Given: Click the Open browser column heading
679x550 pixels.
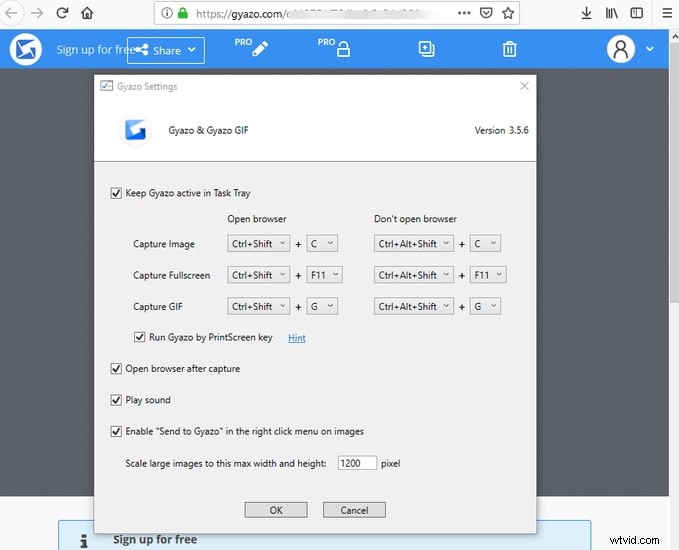Looking at the screenshot, I should point(257,219).
